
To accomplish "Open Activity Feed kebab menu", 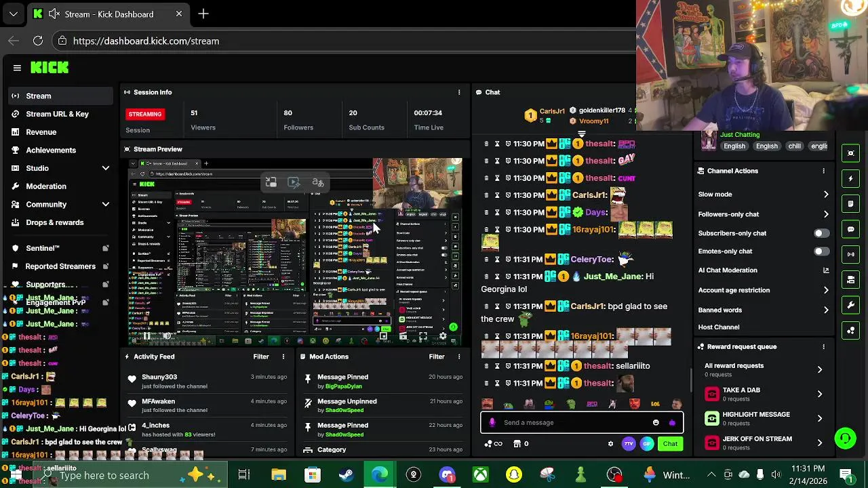I will pos(283,357).
